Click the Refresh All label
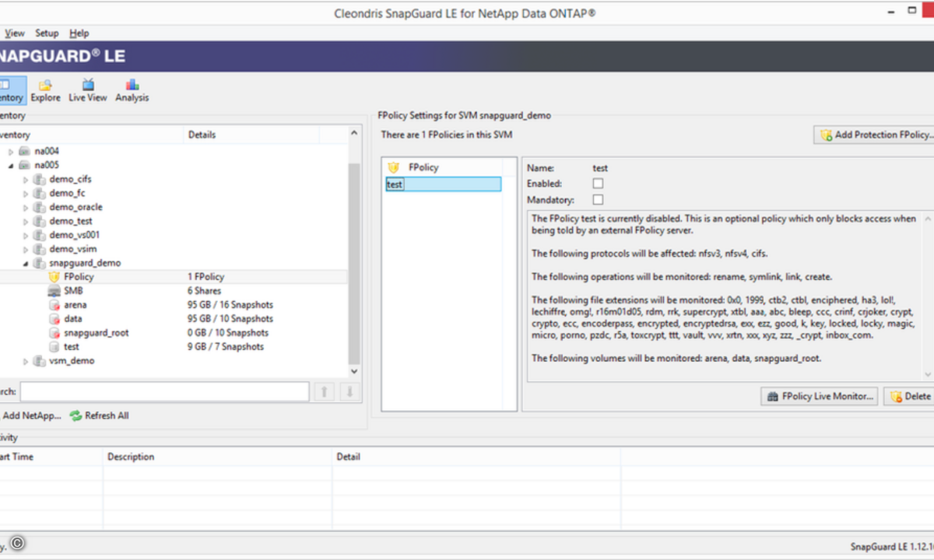 107,416
